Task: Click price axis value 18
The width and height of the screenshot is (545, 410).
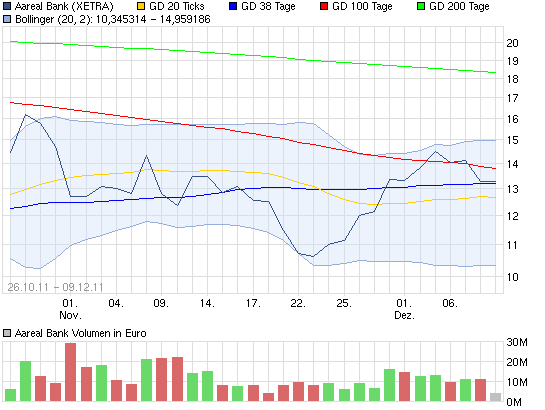Action: 512,79
